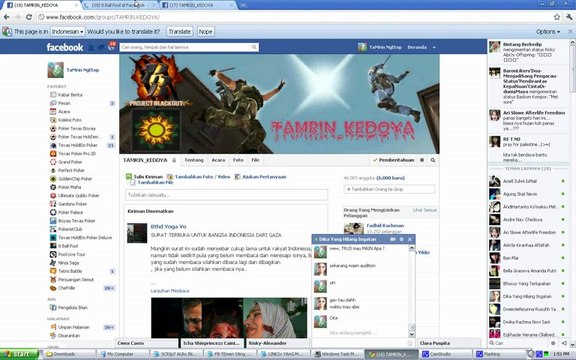Go back using browser back arrow
The image size is (576, 360).
coord(7,17)
